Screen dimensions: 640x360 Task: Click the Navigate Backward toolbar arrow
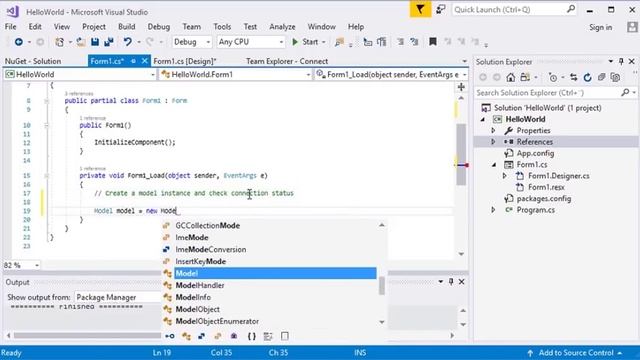pos(18,42)
